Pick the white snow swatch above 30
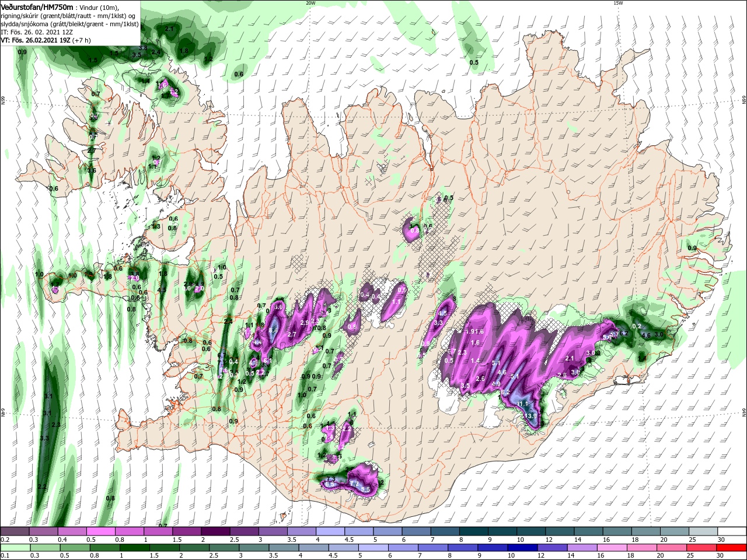The width and height of the screenshot is (747, 560). [732, 532]
